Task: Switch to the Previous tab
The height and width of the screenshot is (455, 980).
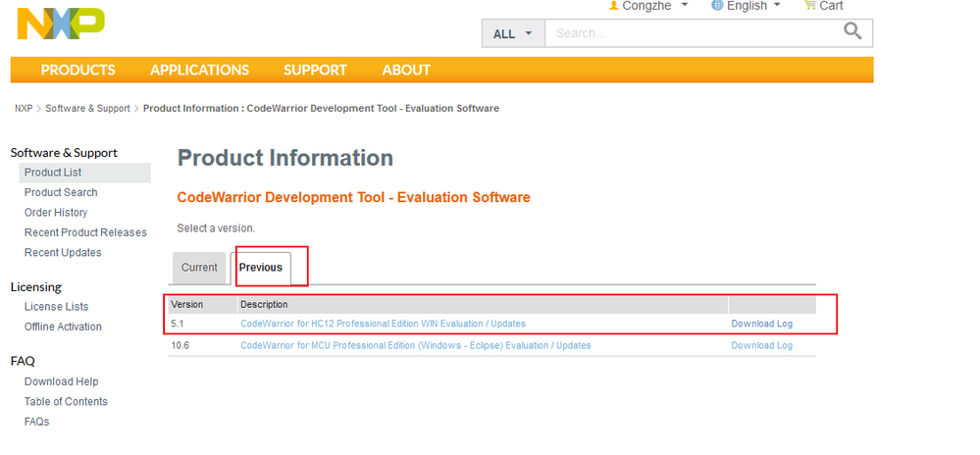Action: [261, 268]
